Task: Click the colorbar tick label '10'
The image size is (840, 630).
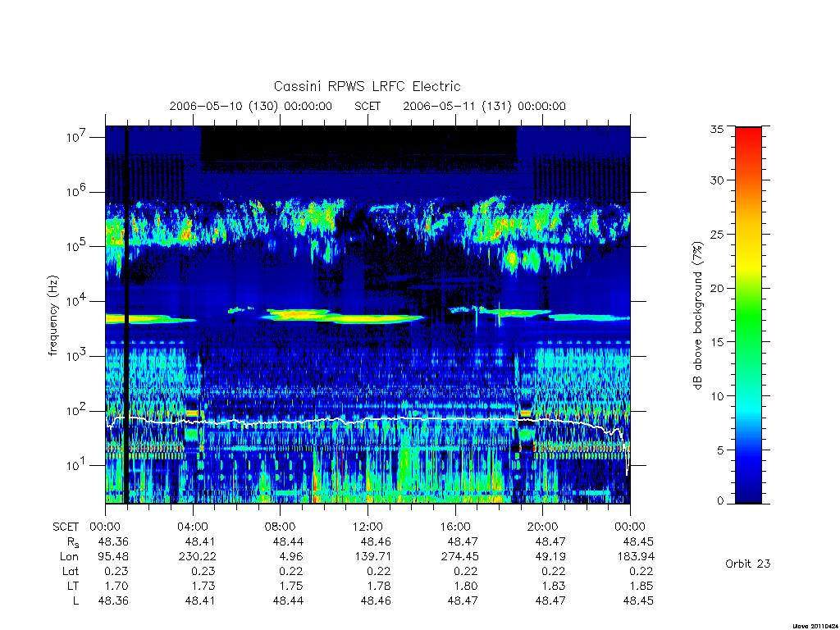Action: point(716,396)
